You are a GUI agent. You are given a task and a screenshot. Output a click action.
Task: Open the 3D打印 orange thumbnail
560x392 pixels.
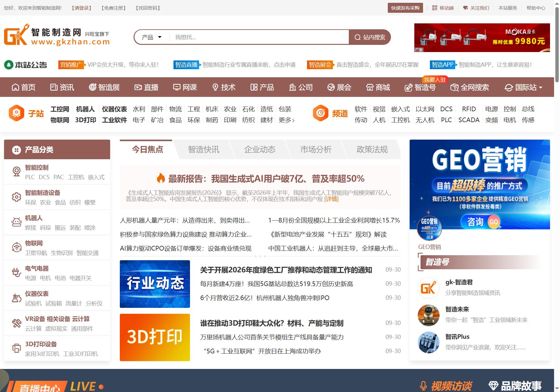155,337
